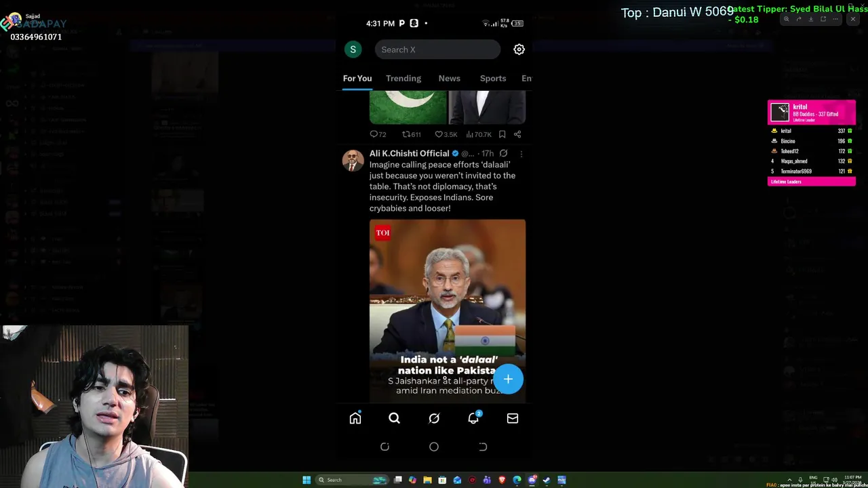Switch to the For You tab
Viewport: 868px width, 488px height.
click(x=357, y=78)
